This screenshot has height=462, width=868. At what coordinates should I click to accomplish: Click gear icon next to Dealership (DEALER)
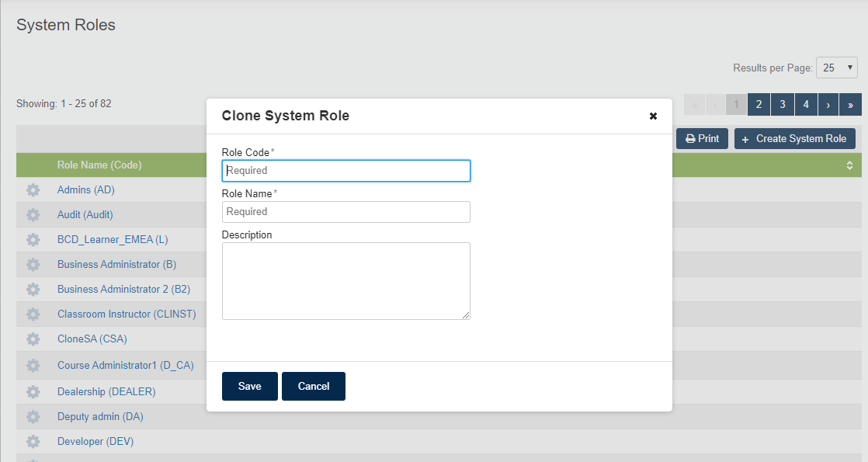(x=33, y=391)
